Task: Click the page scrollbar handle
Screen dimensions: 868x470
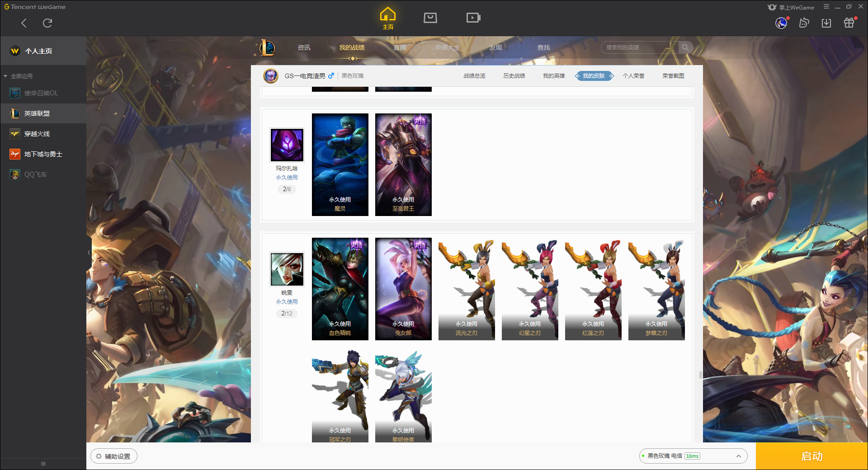Action: click(x=700, y=375)
